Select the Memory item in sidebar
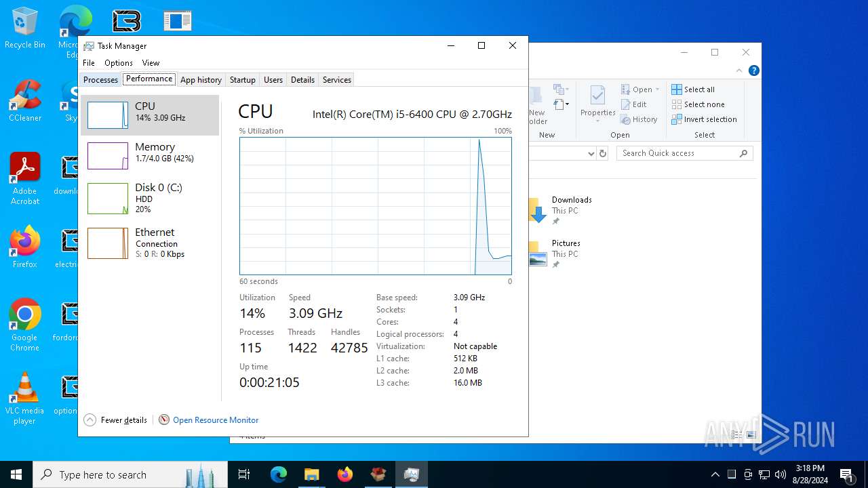 click(150, 156)
